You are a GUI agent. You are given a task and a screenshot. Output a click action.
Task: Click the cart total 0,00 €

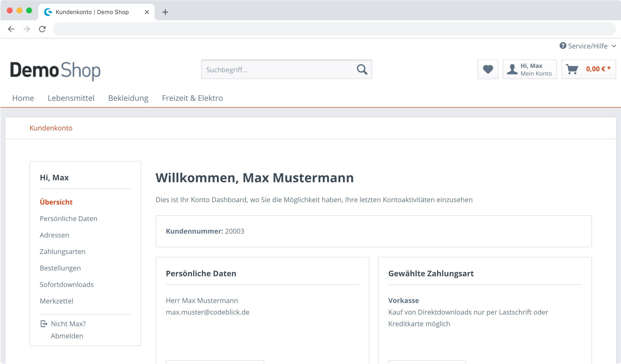pyautogui.click(x=598, y=69)
